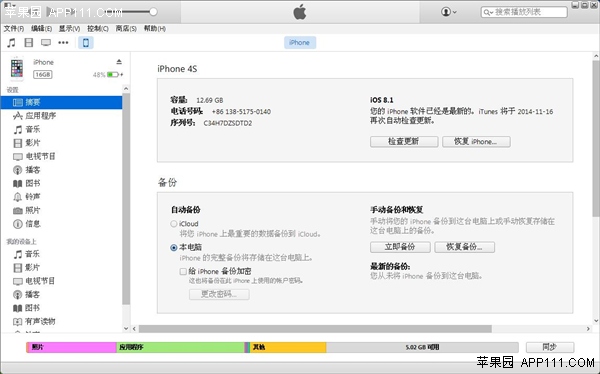The image size is (600, 374).
Task: Click the main pane scroll up arrow
Action: pyautogui.click(x=596, y=56)
